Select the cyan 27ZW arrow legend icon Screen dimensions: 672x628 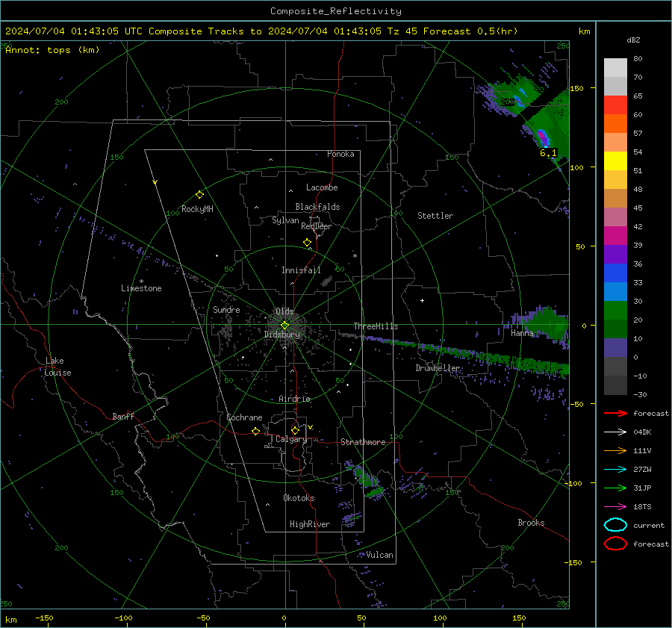[x=615, y=470]
